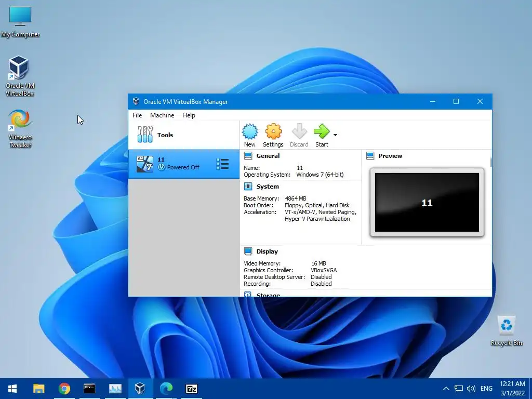
Task: Open the System settings link
Action: point(268,187)
